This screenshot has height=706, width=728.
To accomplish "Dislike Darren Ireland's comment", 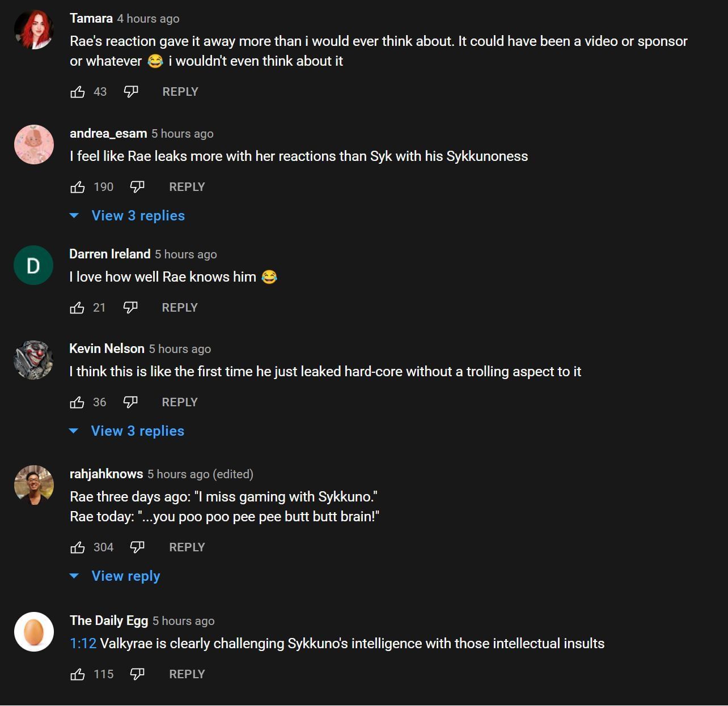I will (x=130, y=308).
